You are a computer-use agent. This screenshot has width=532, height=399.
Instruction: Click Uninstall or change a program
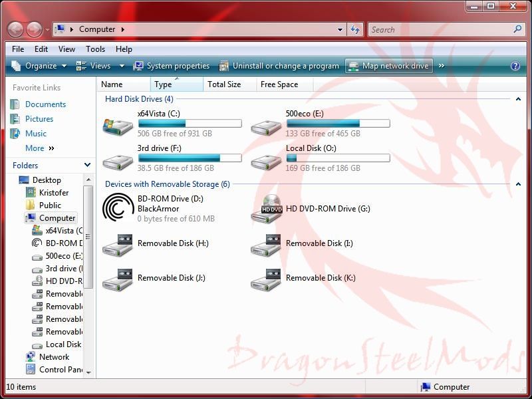coord(279,66)
